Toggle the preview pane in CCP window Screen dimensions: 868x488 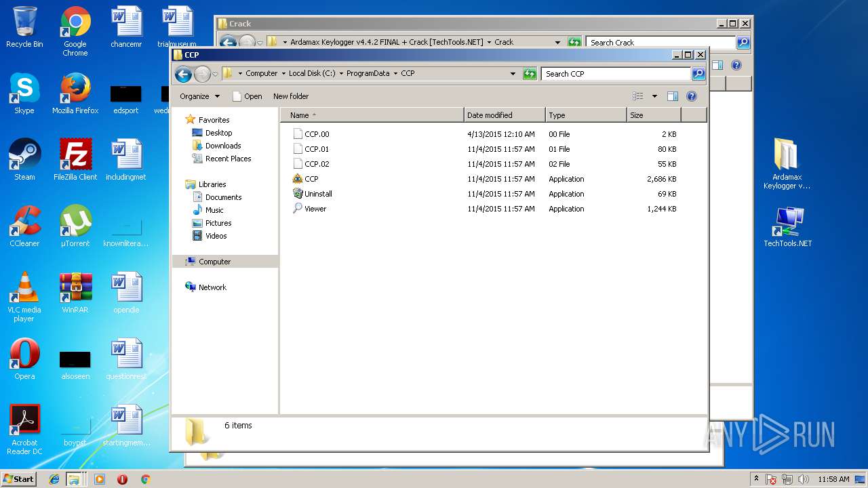[673, 96]
